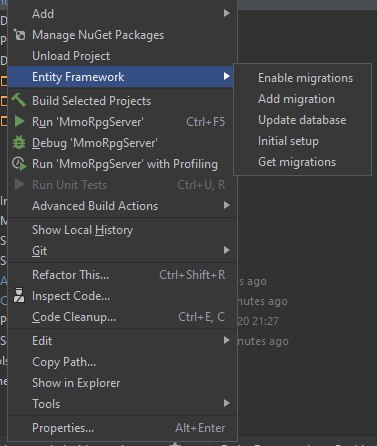This screenshot has height=446, width=377.
Task: Click the profiling run icon
Action: point(19,164)
